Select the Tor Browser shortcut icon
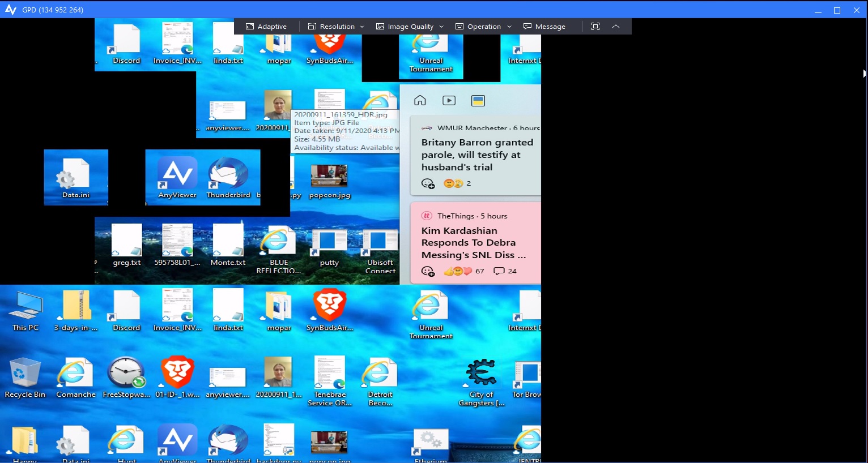This screenshot has height=463, width=868. point(527,380)
